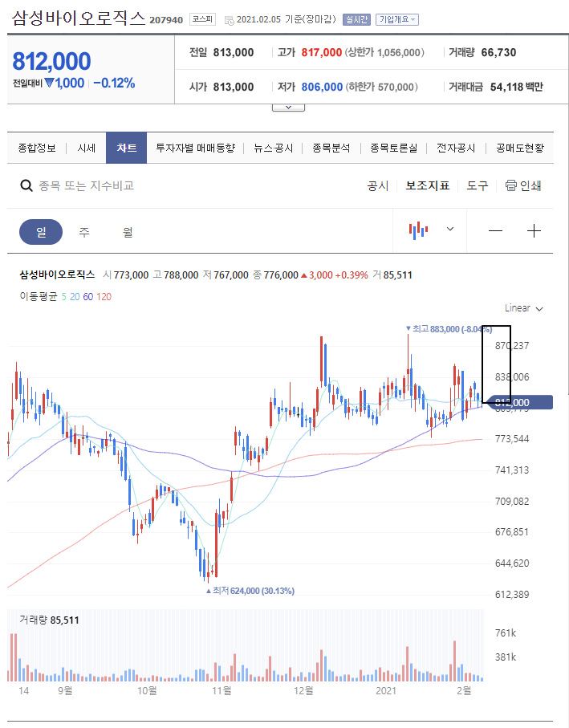Expand the price summary panel chevron
This screenshot has width=569, height=728.
[x=288, y=108]
